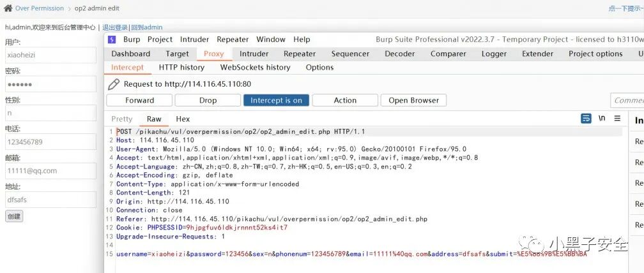
Task: Click the 创建 create button
Action: coord(14,216)
